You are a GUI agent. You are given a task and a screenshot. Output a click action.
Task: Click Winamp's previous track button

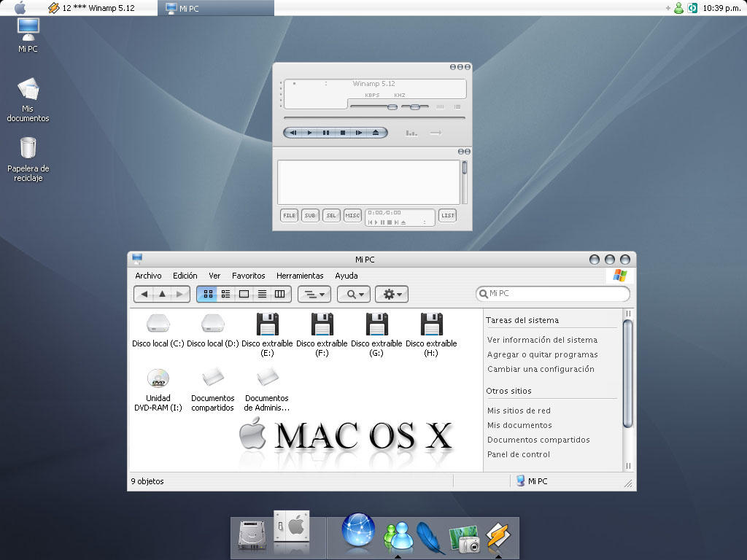click(293, 133)
